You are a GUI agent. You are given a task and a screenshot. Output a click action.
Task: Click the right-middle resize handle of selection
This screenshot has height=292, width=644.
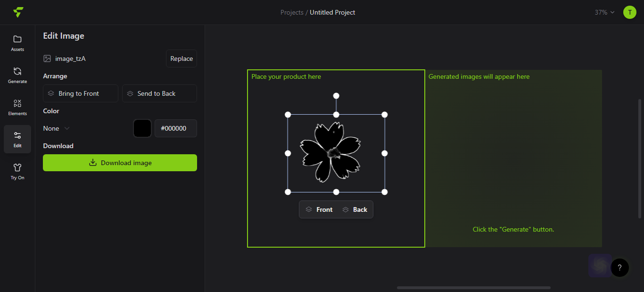click(x=385, y=153)
